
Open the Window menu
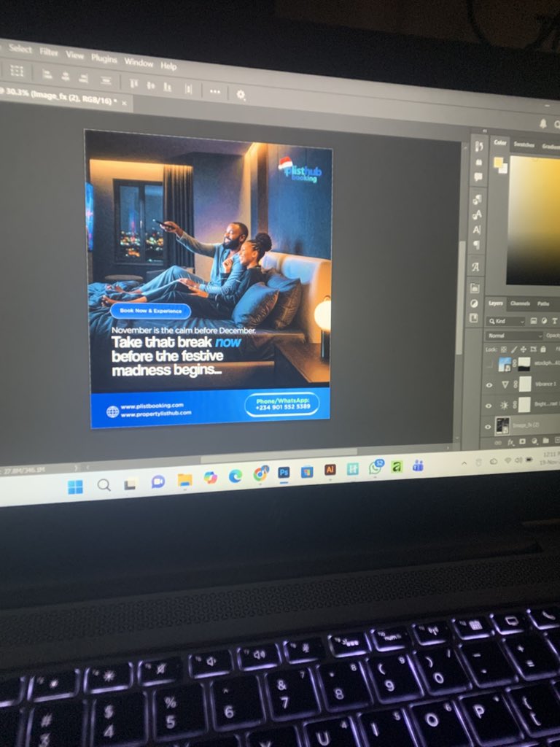pos(138,62)
